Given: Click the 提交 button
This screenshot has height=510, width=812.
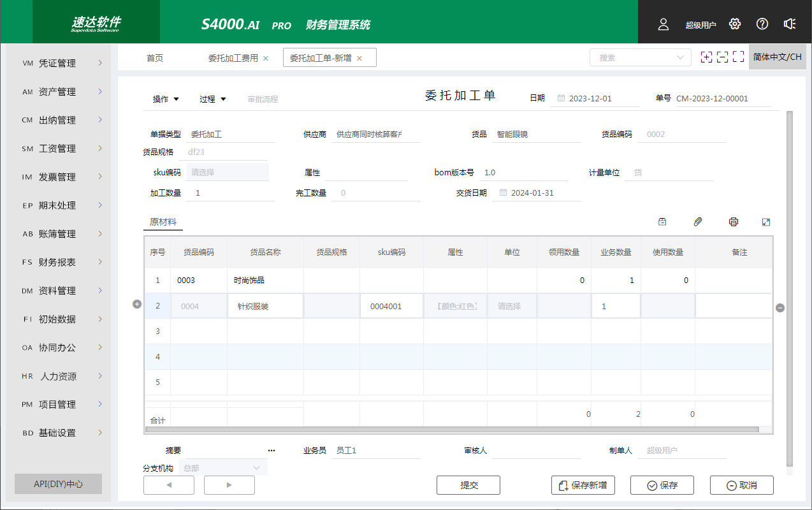Looking at the screenshot, I should (468, 485).
